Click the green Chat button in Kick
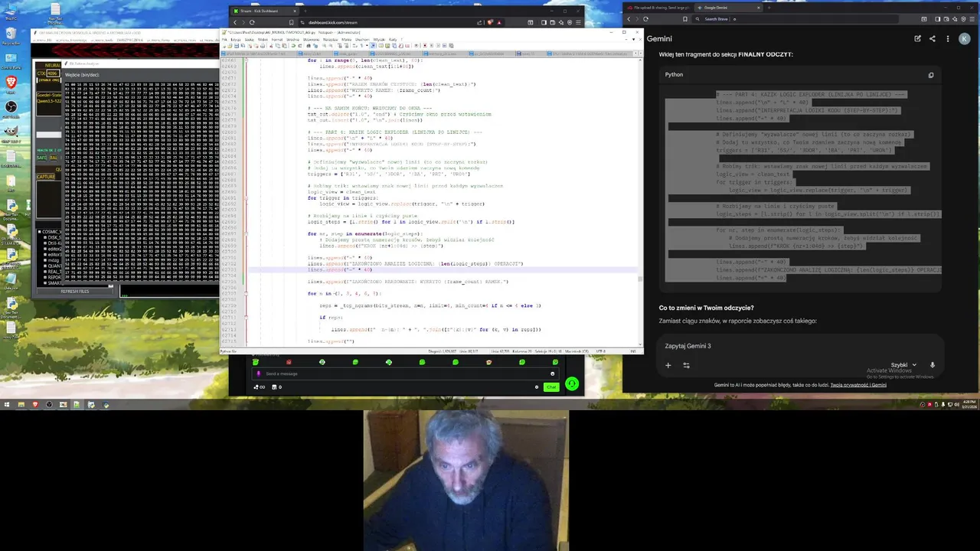The image size is (980, 551). 550,387
